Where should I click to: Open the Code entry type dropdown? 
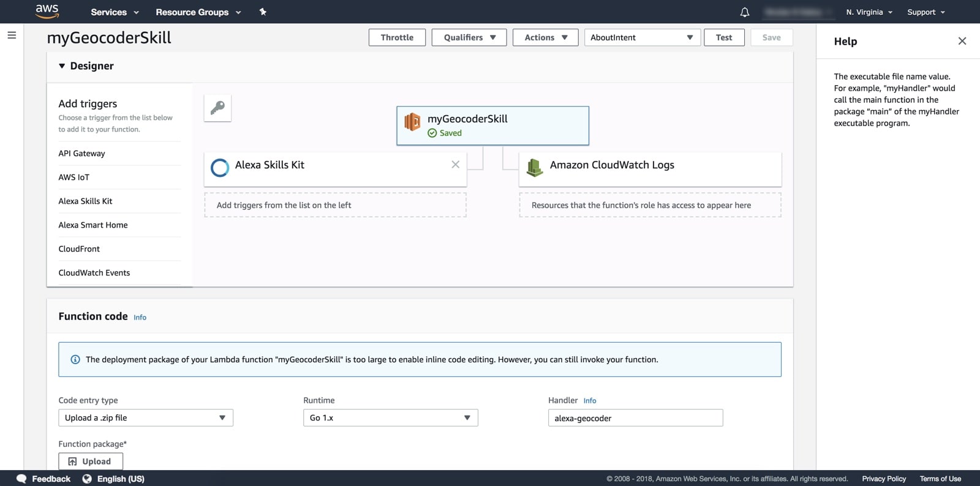click(x=146, y=417)
